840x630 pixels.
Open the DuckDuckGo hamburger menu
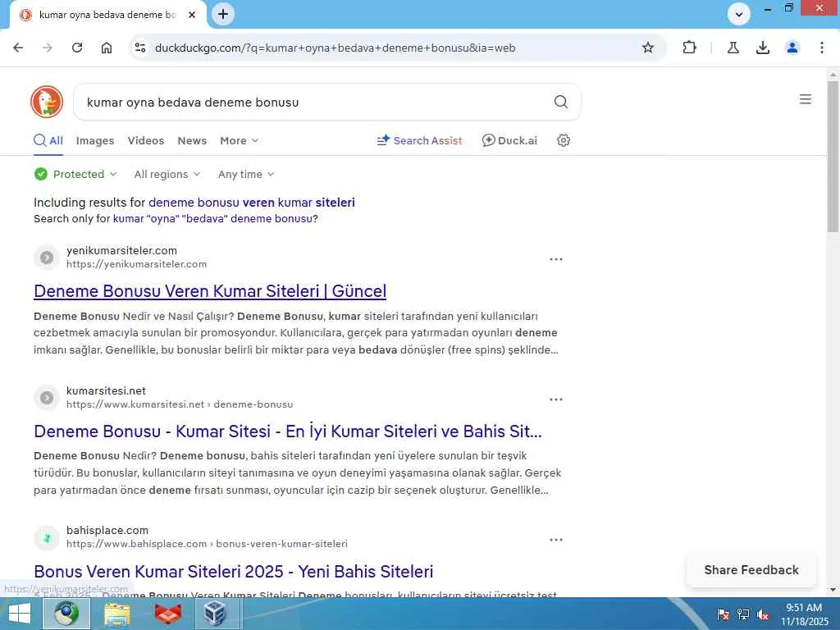tap(806, 99)
